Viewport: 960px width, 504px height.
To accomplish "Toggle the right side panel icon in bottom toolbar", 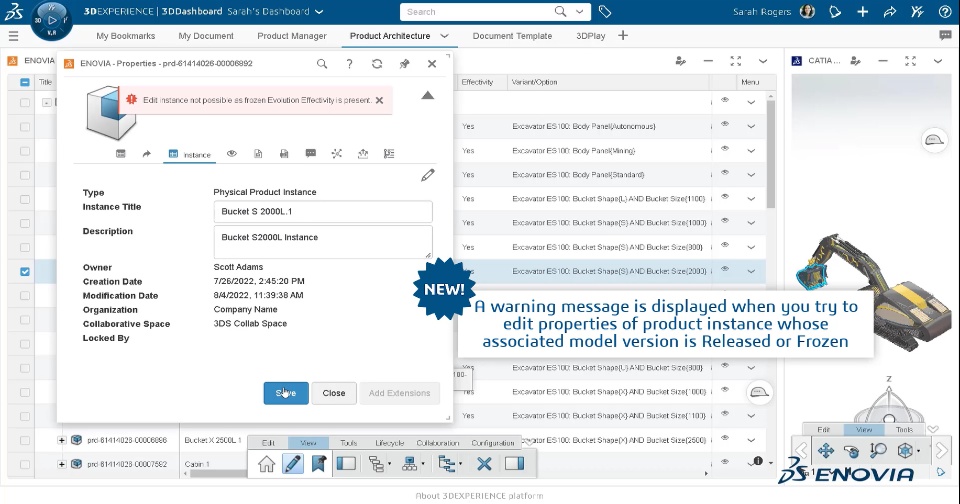I will (x=514, y=464).
